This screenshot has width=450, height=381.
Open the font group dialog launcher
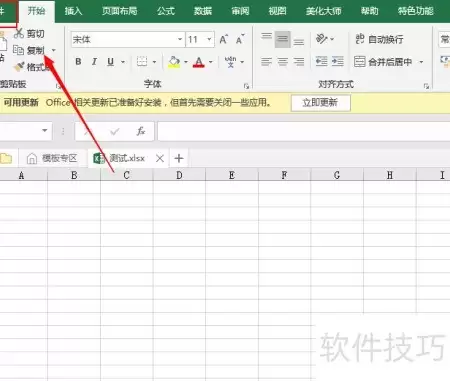(246, 86)
